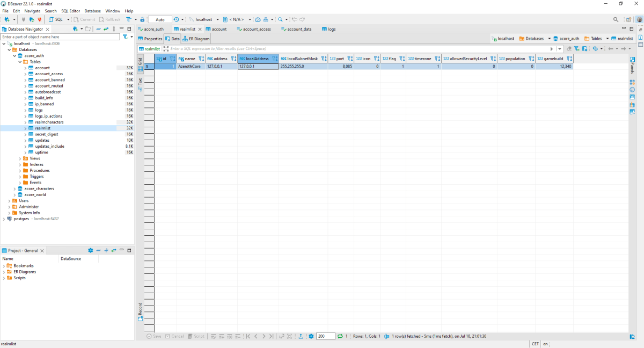The image size is (644, 348).
Task: Open the Auto commit mode field
Action: click(x=160, y=19)
